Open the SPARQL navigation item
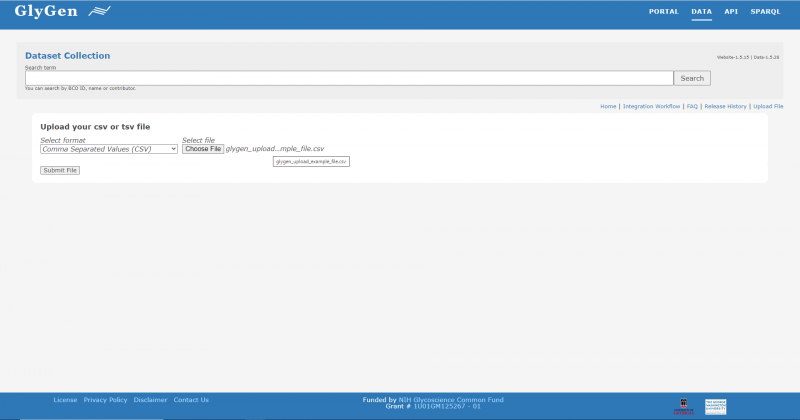 [765, 12]
